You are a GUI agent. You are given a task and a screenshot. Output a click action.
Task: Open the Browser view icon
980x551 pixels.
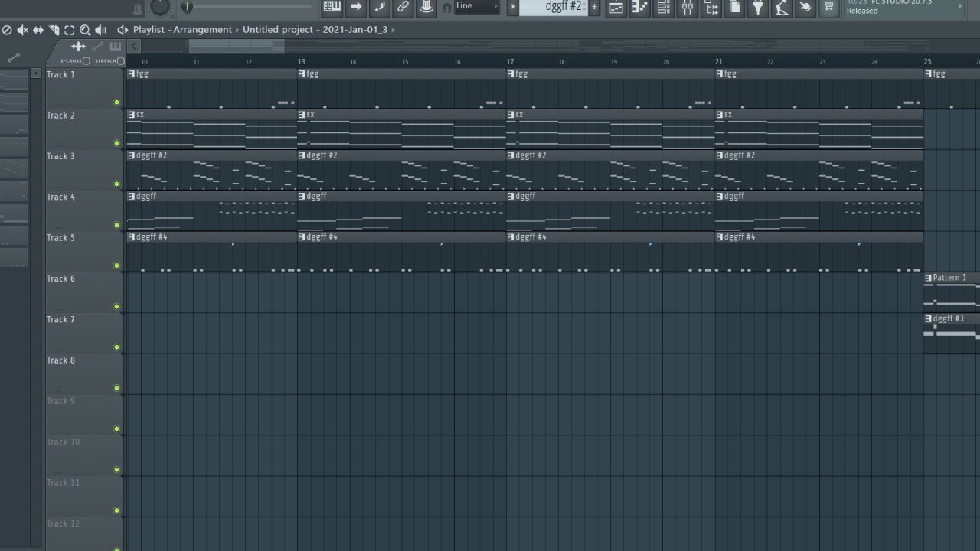tap(711, 7)
